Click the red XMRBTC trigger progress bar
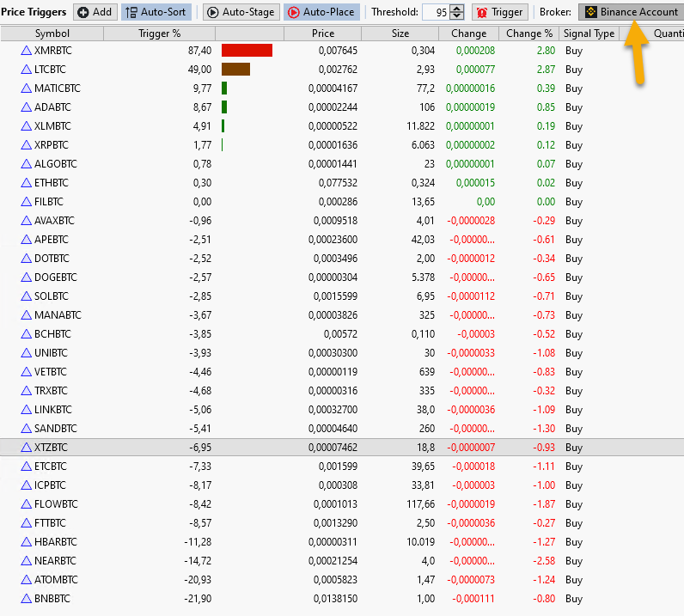 247,51
